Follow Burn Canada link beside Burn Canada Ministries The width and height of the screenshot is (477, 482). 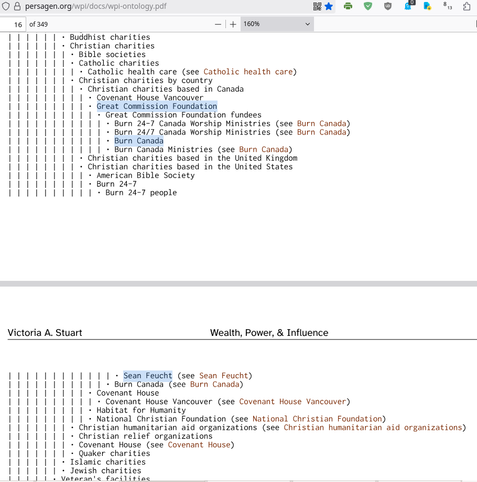point(263,149)
